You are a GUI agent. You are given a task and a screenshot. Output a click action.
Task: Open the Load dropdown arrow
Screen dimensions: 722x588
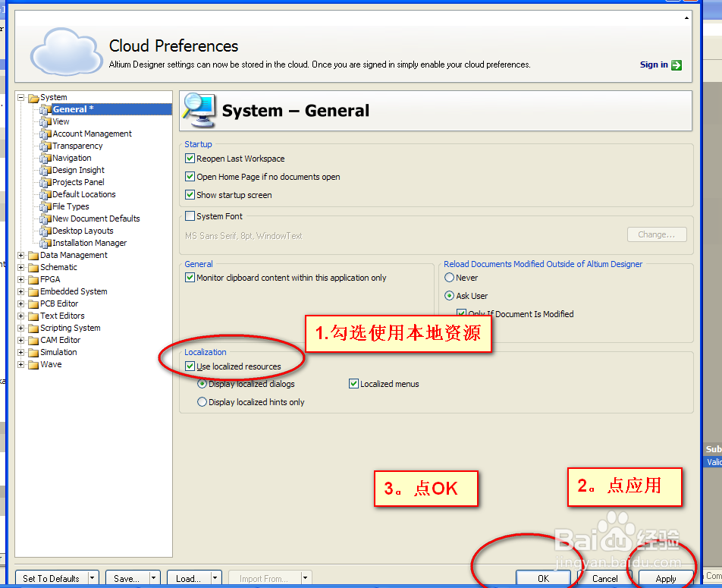(215, 578)
